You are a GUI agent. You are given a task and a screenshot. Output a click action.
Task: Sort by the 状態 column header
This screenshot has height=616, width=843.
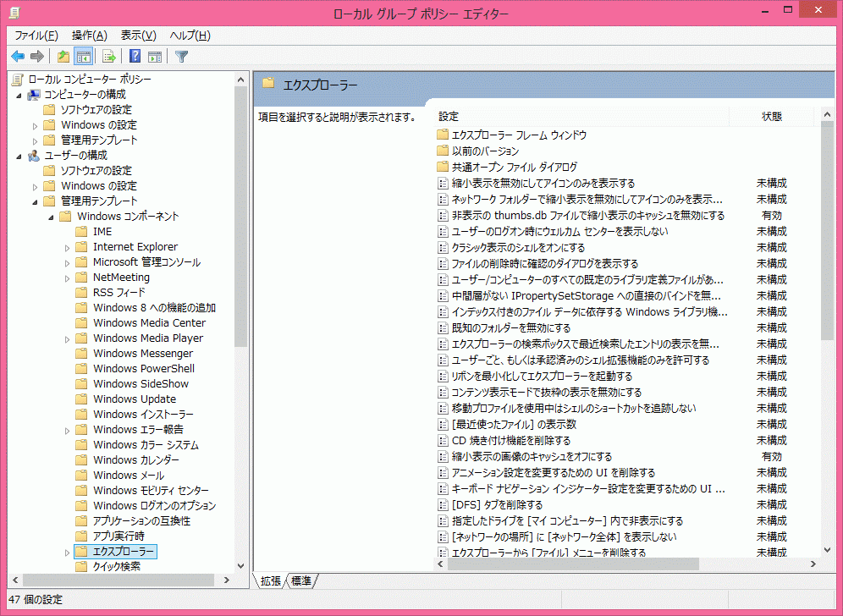(772, 116)
